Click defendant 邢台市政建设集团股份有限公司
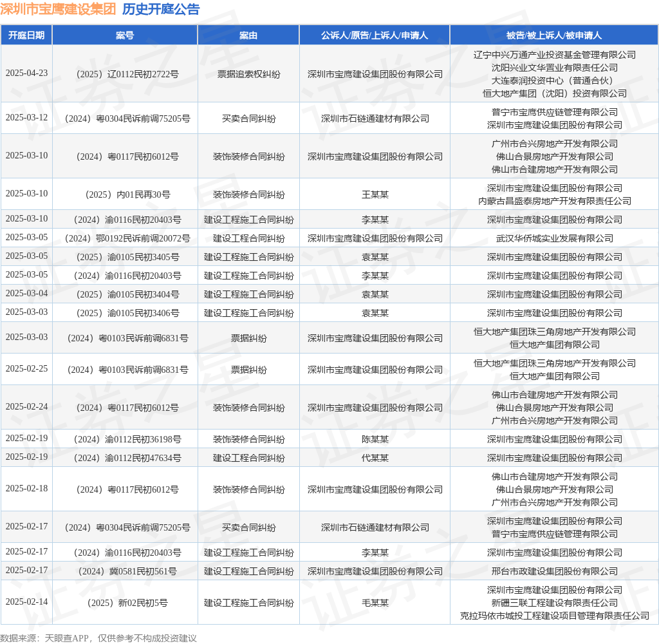Image resolution: width=659 pixels, height=644 pixels. 554,571
